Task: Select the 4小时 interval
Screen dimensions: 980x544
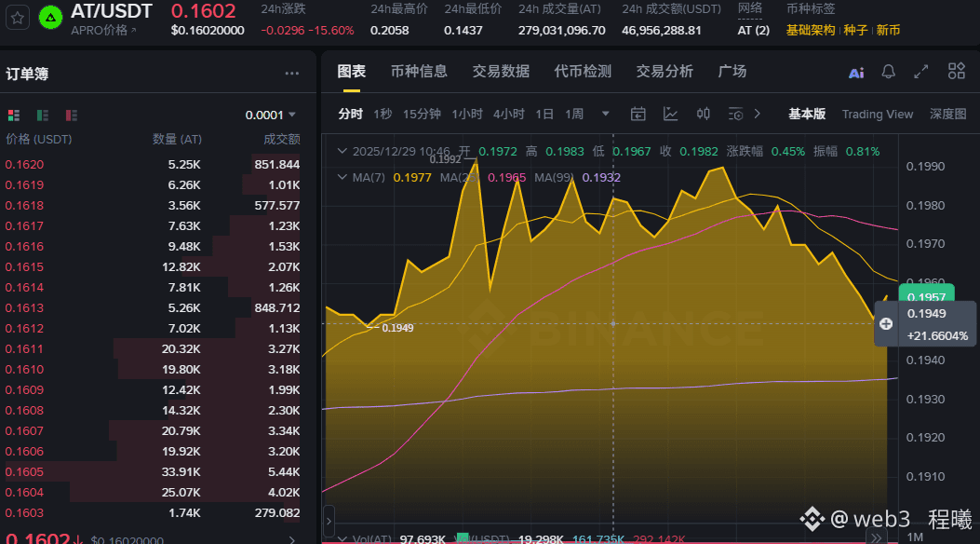Action: pyautogui.click(x=509, y=114)
